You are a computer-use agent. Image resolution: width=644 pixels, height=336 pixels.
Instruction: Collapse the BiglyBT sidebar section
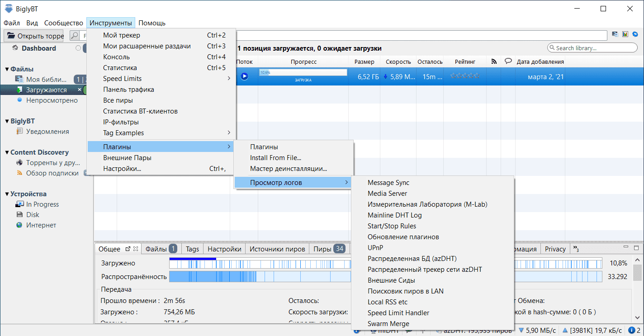click(7, 121)
